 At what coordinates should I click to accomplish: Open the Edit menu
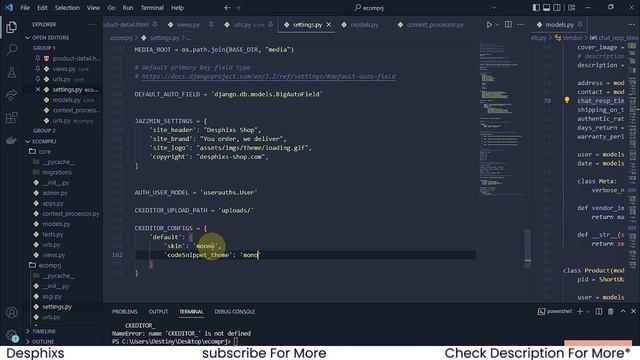(42, 8)
